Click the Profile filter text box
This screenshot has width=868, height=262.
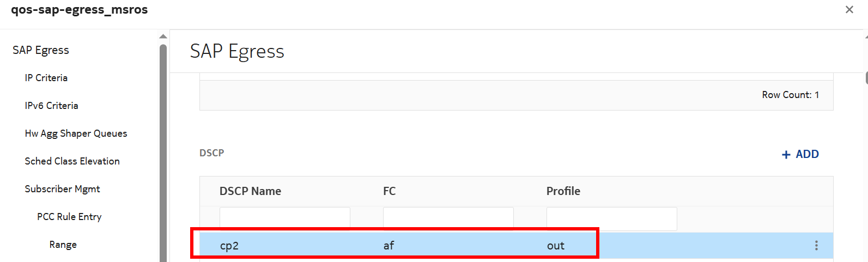(611, 218)
